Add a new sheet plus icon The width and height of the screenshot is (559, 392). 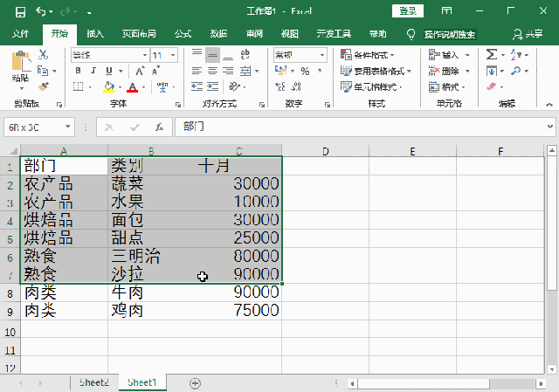click(x=195, y=383)
